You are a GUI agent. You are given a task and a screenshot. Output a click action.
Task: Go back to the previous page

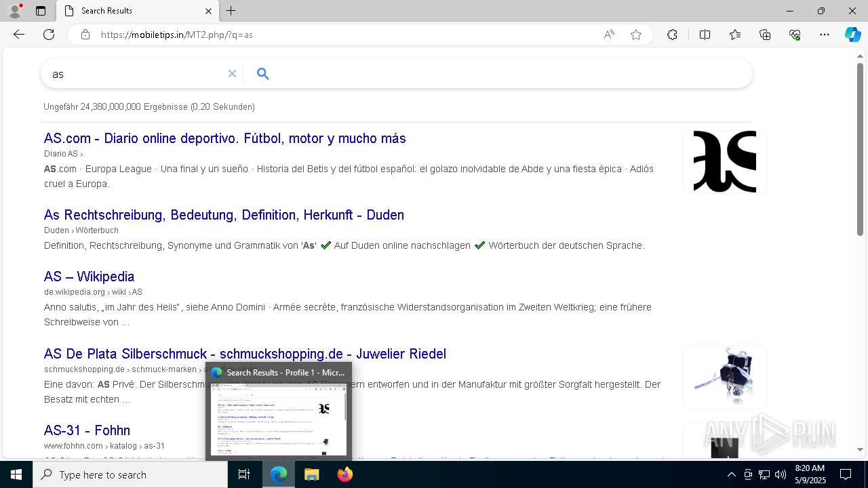(x=19, y=35)
